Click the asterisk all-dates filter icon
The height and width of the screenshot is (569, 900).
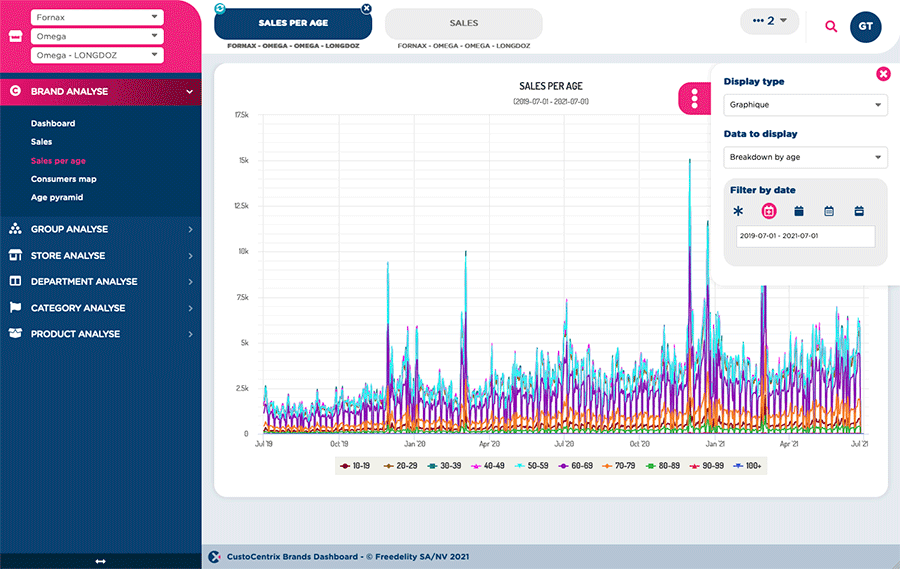[738, 211]
